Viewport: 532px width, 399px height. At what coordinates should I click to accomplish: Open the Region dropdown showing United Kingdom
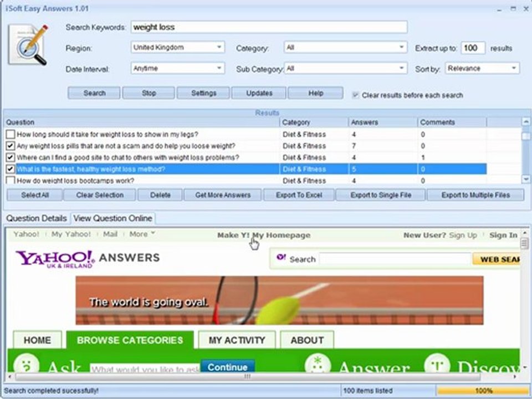(177, 47)
